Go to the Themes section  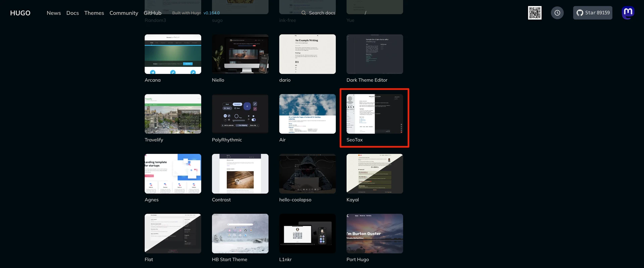pos(94,13)
